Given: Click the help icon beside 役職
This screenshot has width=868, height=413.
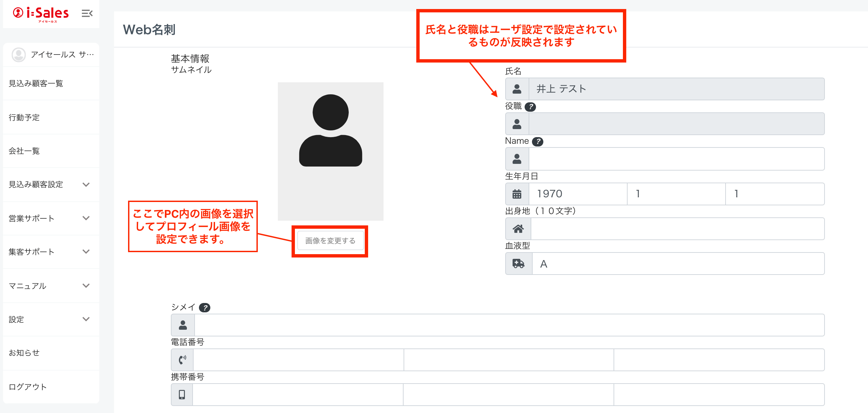Looking at the screenshot, I should (x=530, y=107).
